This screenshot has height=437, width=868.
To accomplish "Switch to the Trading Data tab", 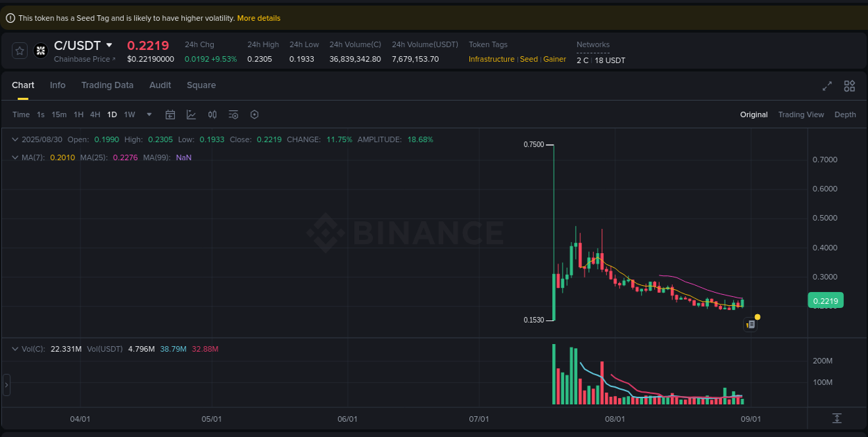I will (108, 85).
